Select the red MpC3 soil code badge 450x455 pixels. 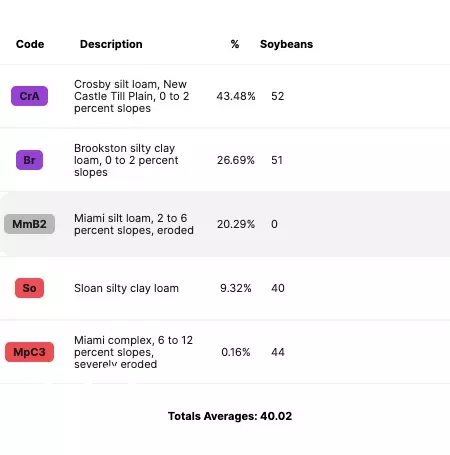[29, 352]
